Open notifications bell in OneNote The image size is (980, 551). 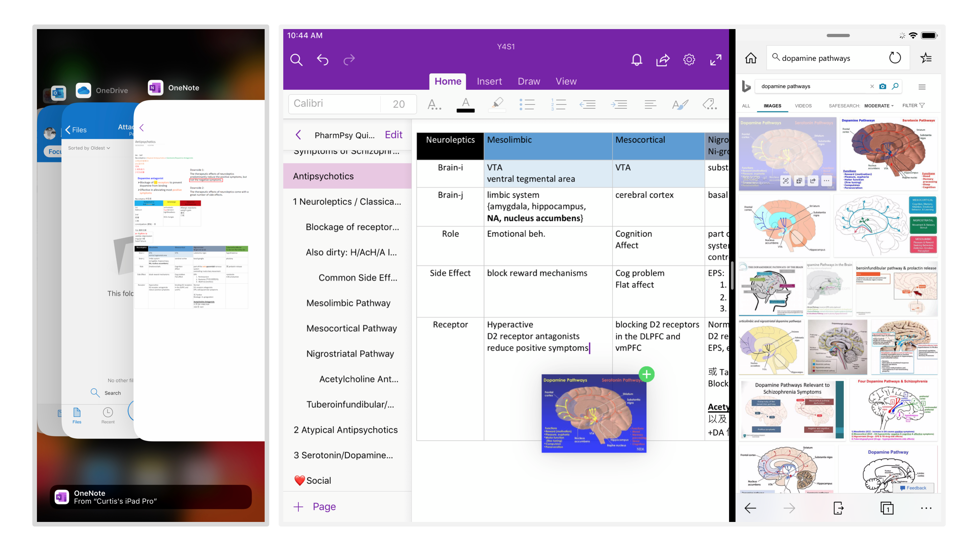(637, 60)
